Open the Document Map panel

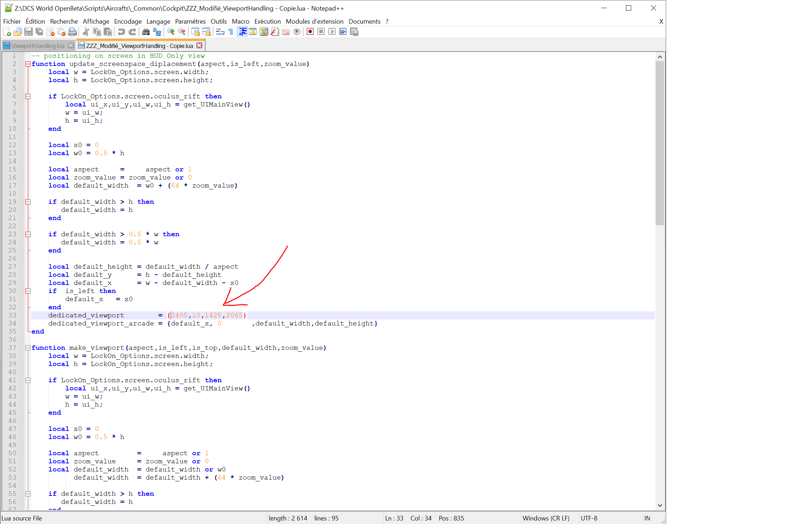click(x=264, y=32)
